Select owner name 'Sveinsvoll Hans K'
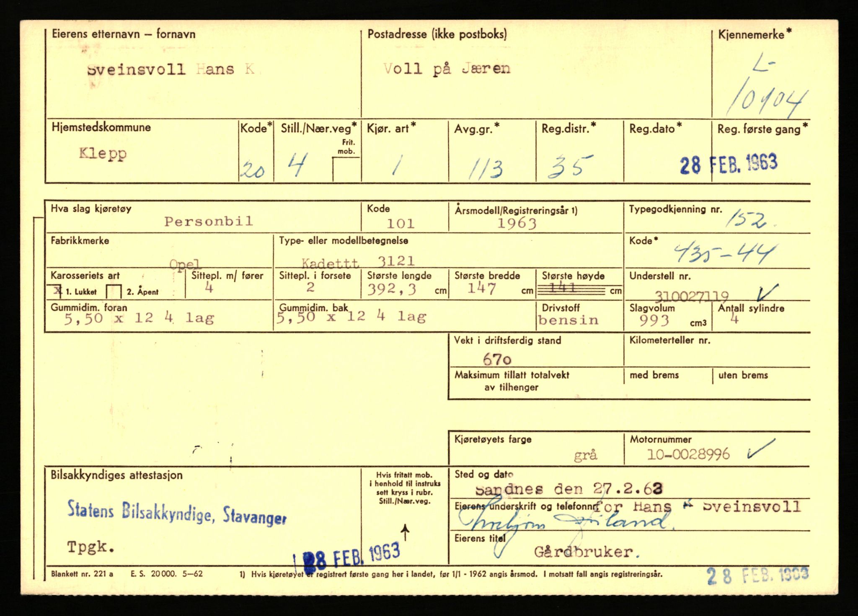This screenshot has height=616, width=858. coord(171,69)
